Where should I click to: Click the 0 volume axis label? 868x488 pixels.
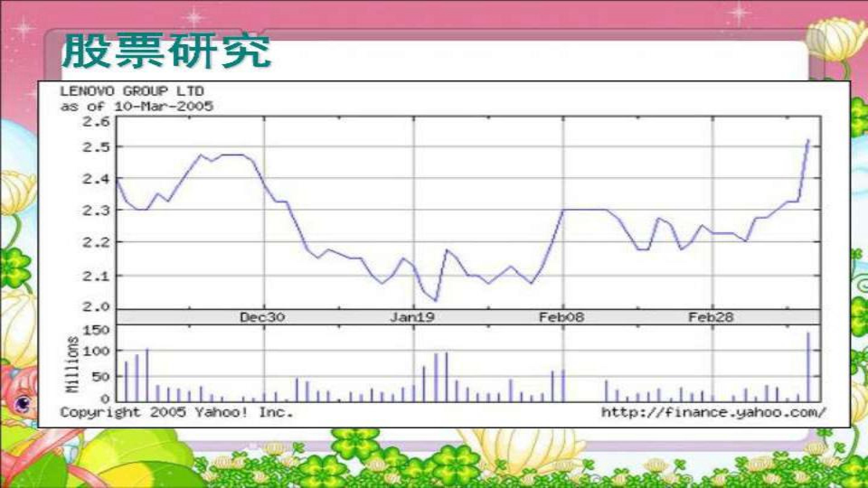[x=106, y=399]
